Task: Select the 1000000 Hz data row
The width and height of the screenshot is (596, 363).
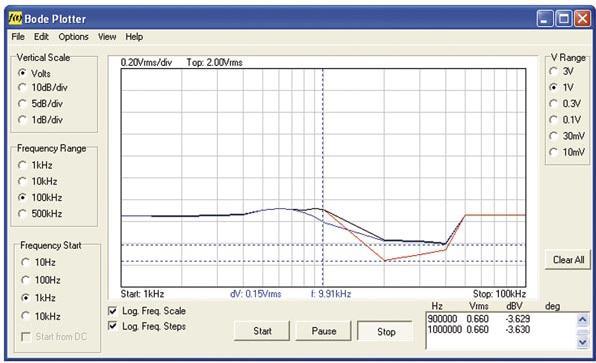Action: [479, 329]
